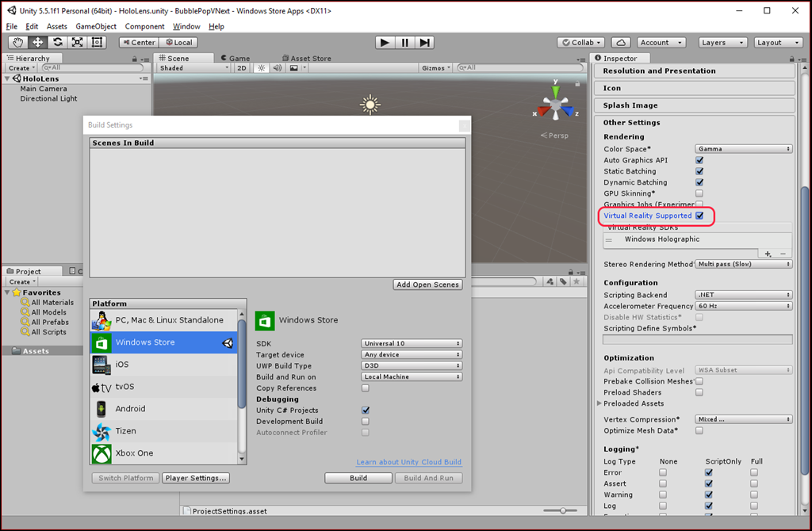Select the Hand tool in the toolbar
The height and width of the screenshot is (531, 812).
coord(18,43)
